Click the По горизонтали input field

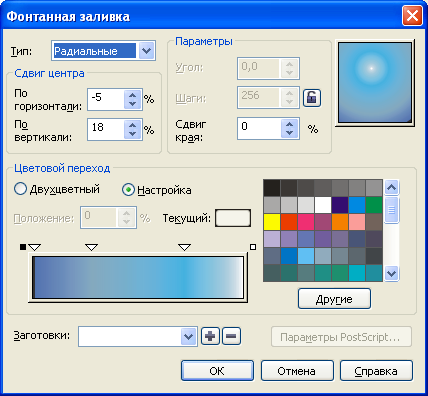tap(106, 99)
